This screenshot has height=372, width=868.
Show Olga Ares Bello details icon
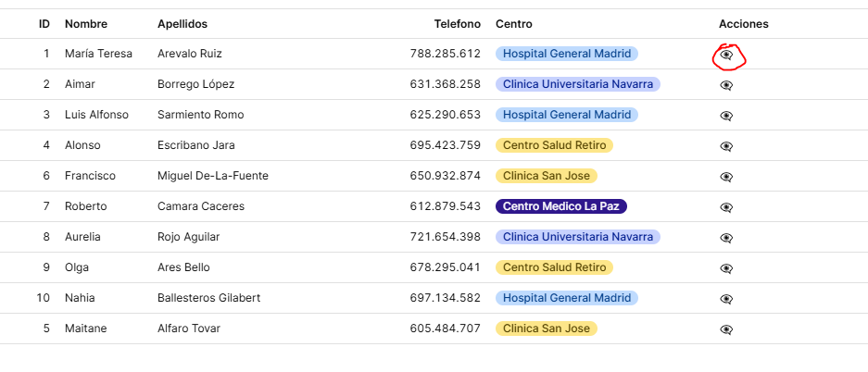tap(727, 268)
